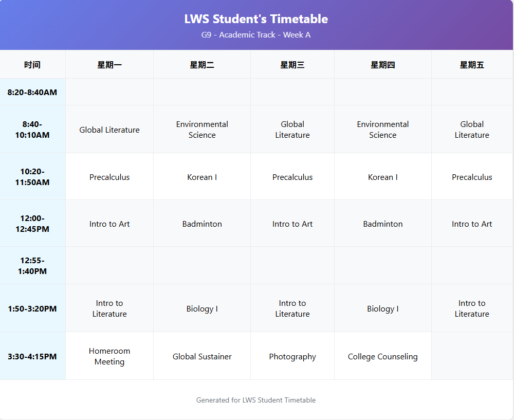Click Intro to Art on 星期五
Screen dimensions: 514x420
click(x=472, y=224)
